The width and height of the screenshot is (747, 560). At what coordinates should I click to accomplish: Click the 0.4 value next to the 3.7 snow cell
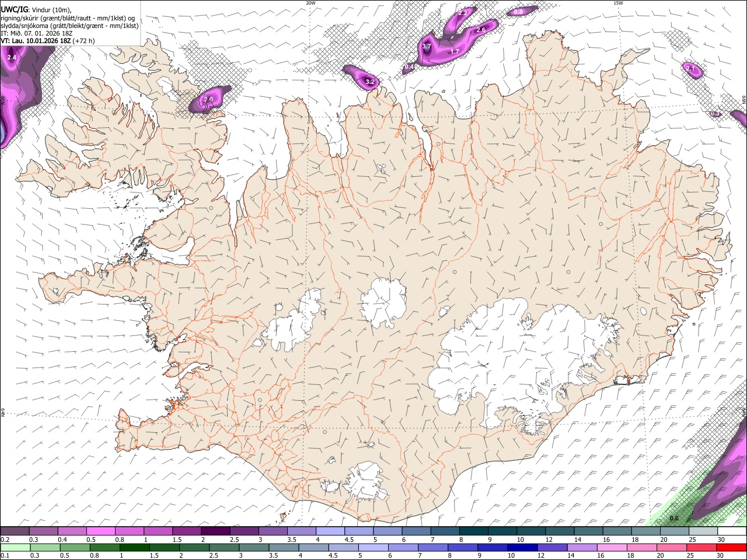(x=409, y=66)
